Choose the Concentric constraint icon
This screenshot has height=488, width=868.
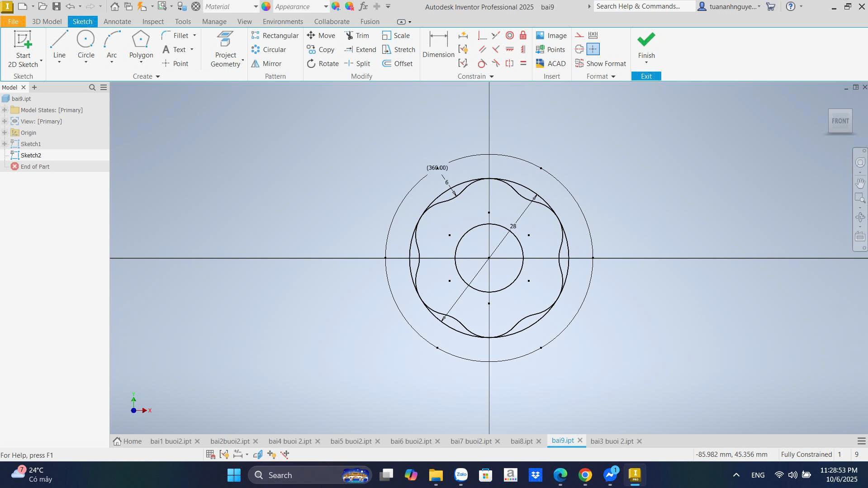pyautogui.click(x=510, y=35)
